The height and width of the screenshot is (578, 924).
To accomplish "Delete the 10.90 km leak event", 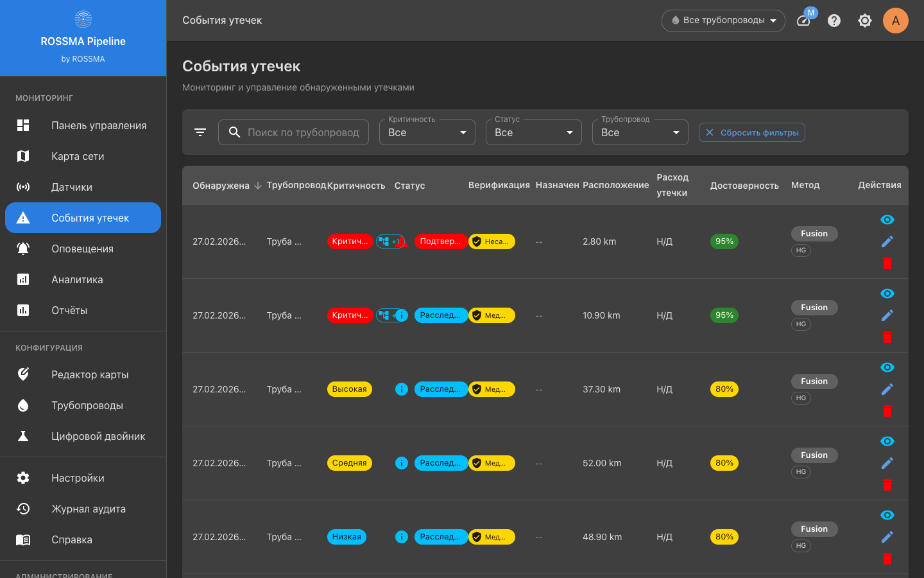I will pos(887,337).
